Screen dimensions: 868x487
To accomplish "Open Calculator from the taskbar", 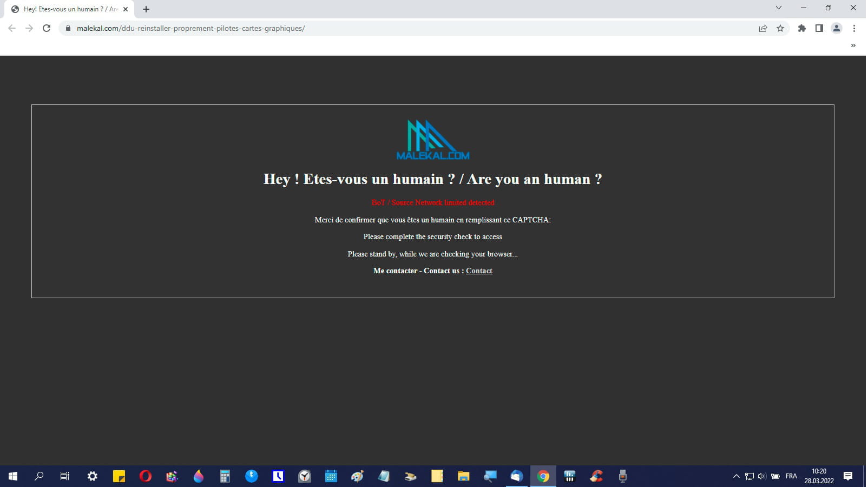I will coord(225,476).
